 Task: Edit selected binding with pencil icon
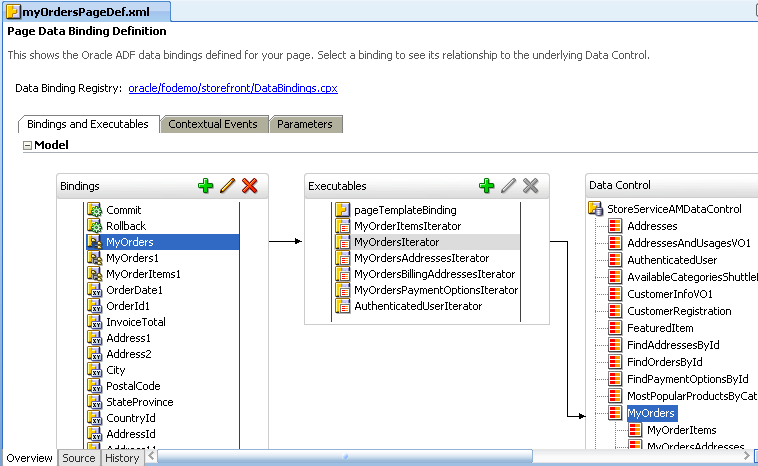pos(227,186)
